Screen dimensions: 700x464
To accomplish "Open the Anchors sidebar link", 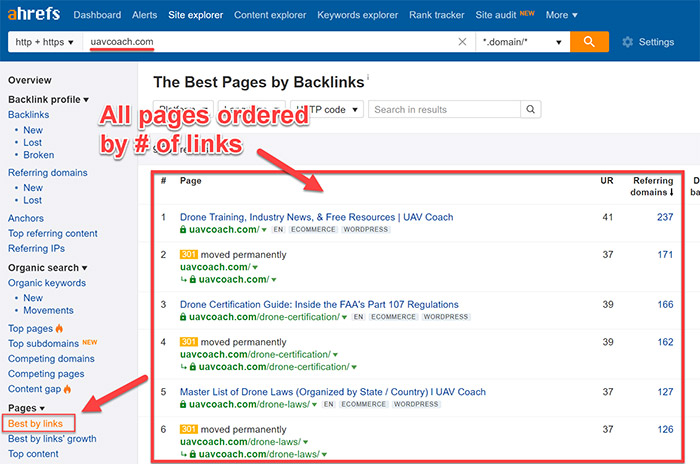I will [26, 218].
